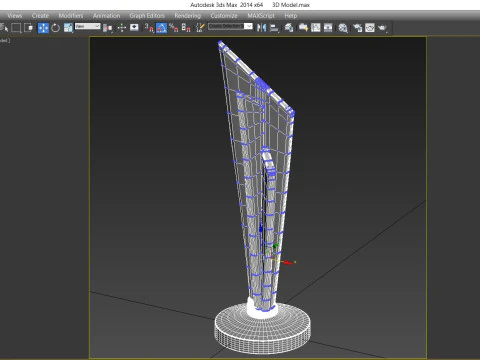480x360 pixels.
Task: Open the Render Setup dialog
Action: [357, 28]
